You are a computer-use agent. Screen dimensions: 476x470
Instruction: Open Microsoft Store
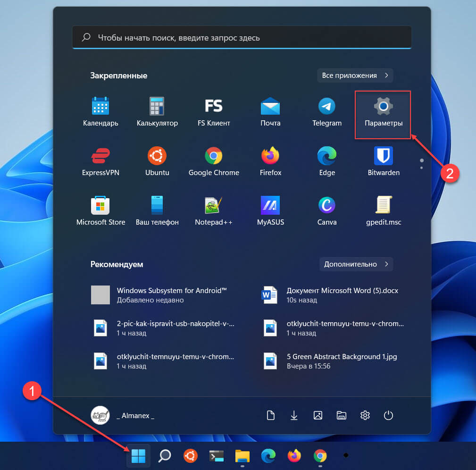(x=100, y=211)
